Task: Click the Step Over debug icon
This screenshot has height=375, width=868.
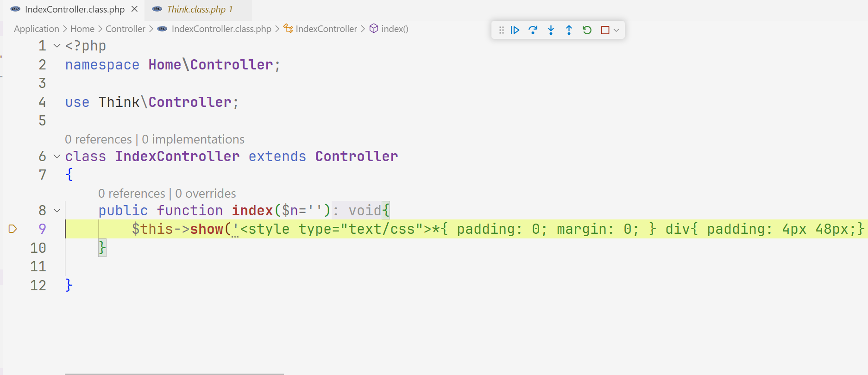Action: pos(533,30)
